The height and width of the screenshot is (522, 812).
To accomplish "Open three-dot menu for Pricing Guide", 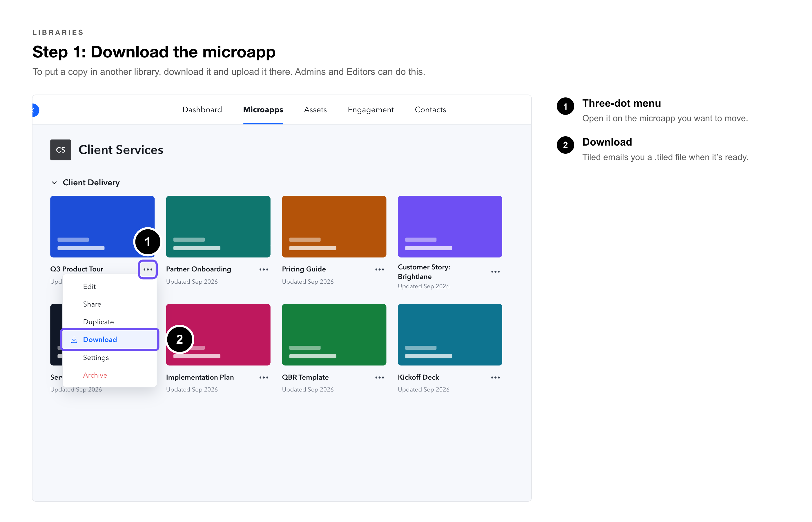I will (380, 269).
